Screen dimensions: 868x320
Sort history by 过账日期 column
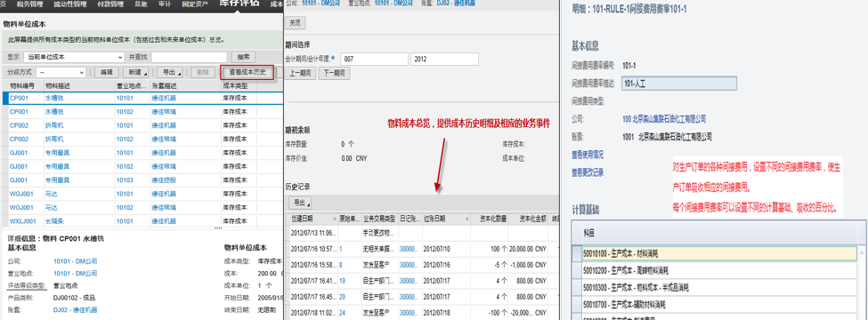[434, 219]
